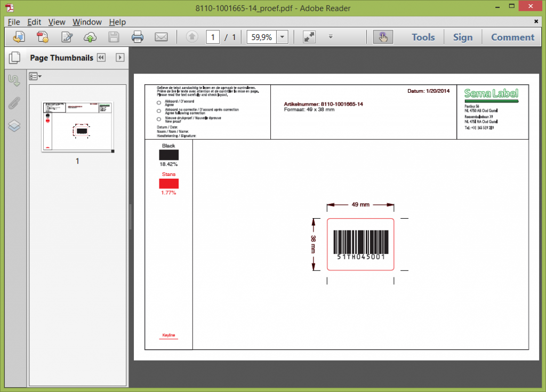Click the Open file toolbar icon

(19, 37)
